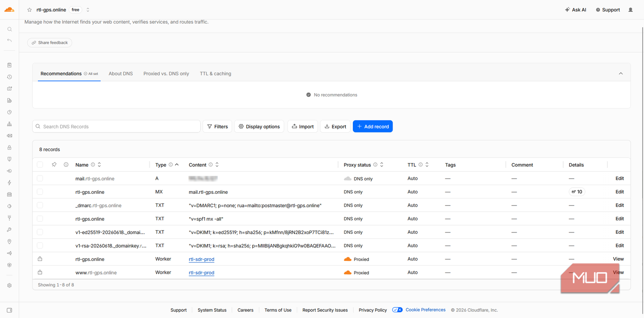Screen dimensions: 644x318
Task: Open System Status footer link
Action: (x=212, y=310)
